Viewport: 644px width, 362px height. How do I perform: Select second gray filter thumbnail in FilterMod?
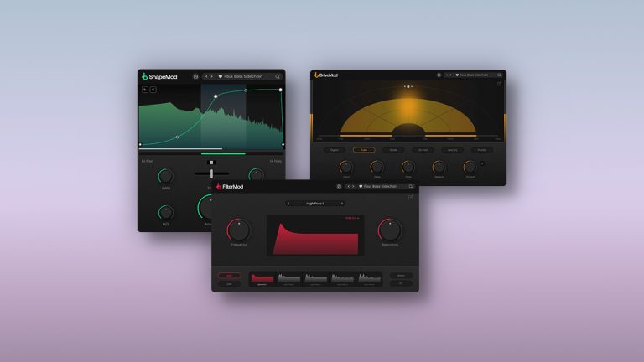click(288, 279)
